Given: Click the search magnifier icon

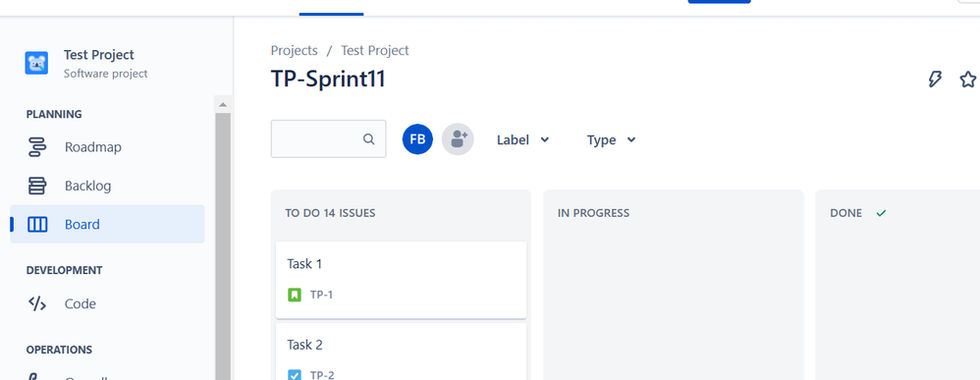Looking at the screenshot, I should tap(369, 138).
